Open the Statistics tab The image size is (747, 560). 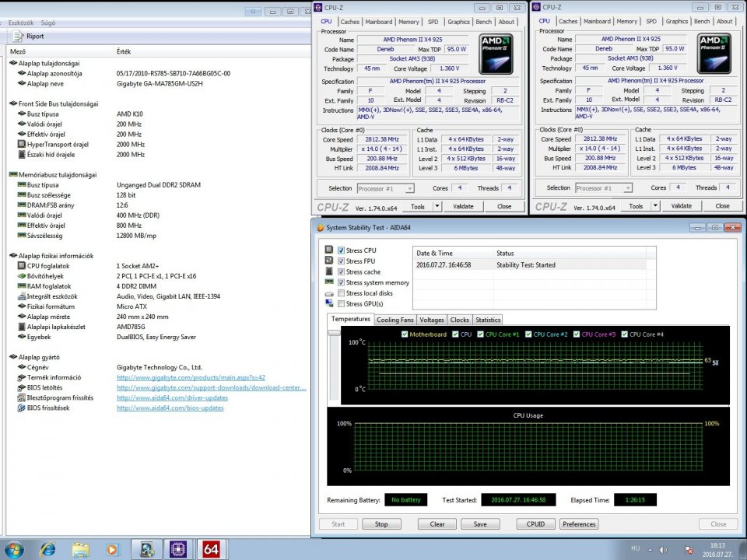(488, 320)
